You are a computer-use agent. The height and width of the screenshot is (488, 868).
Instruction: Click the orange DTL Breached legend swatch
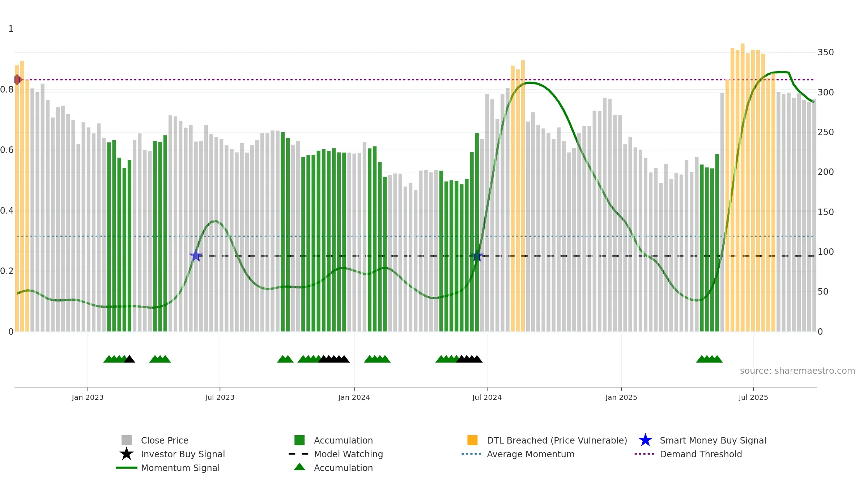point(472,440)
